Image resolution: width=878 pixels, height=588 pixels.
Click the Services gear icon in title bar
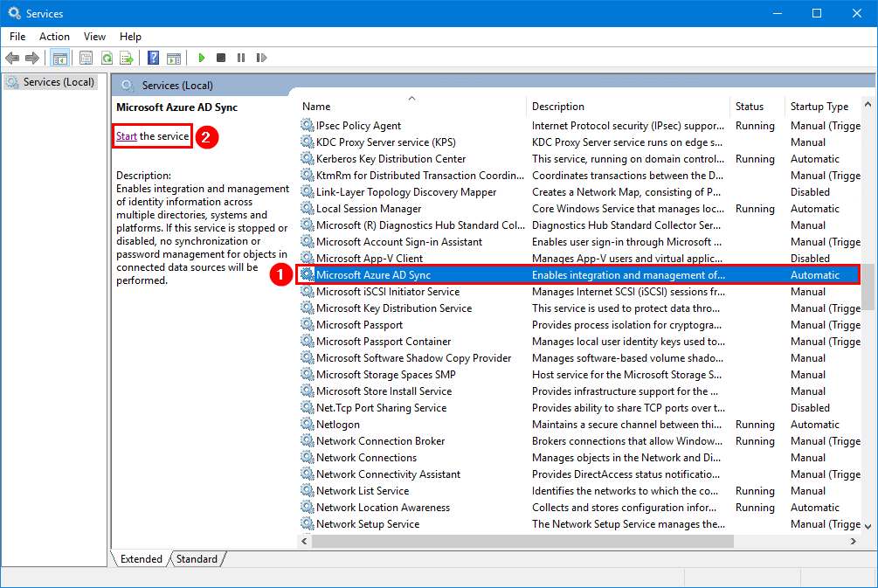(14, 13)
